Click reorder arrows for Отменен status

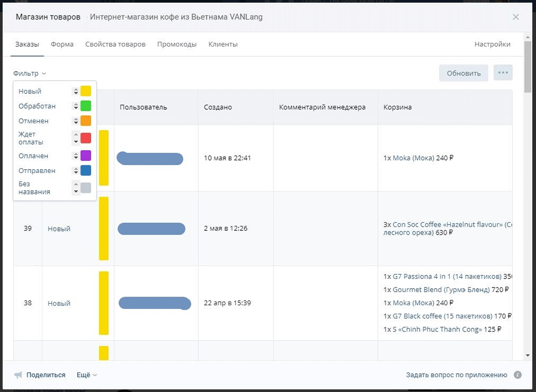pyautogui.click(x=76, y=121)
